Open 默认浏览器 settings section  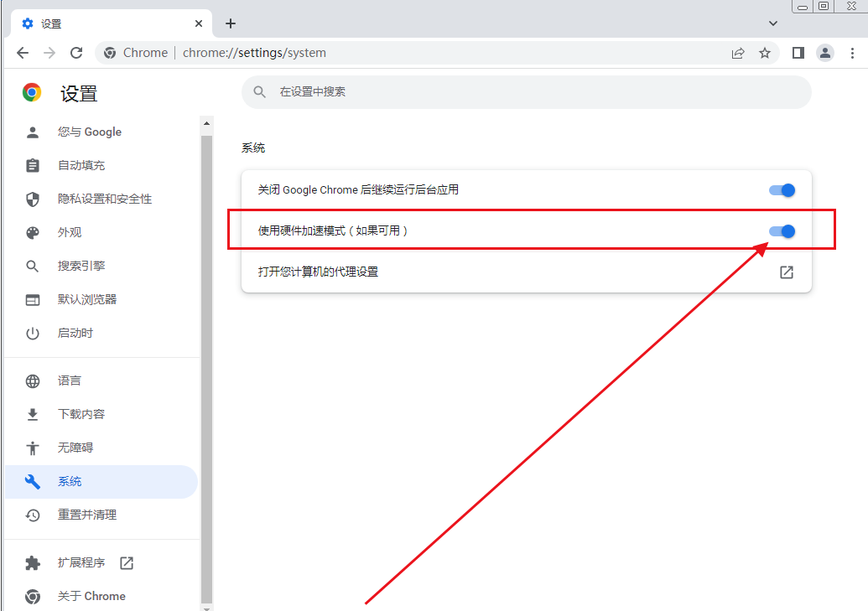(x=101, y=300)
